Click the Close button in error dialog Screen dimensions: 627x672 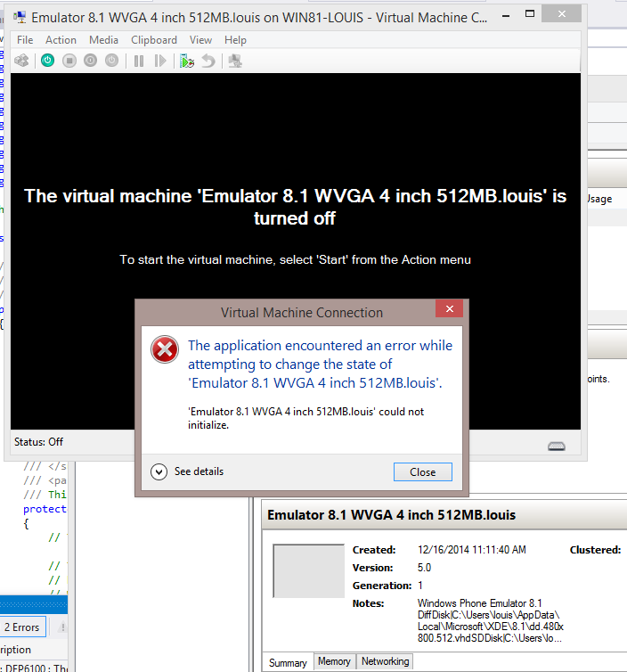(423, 471)
